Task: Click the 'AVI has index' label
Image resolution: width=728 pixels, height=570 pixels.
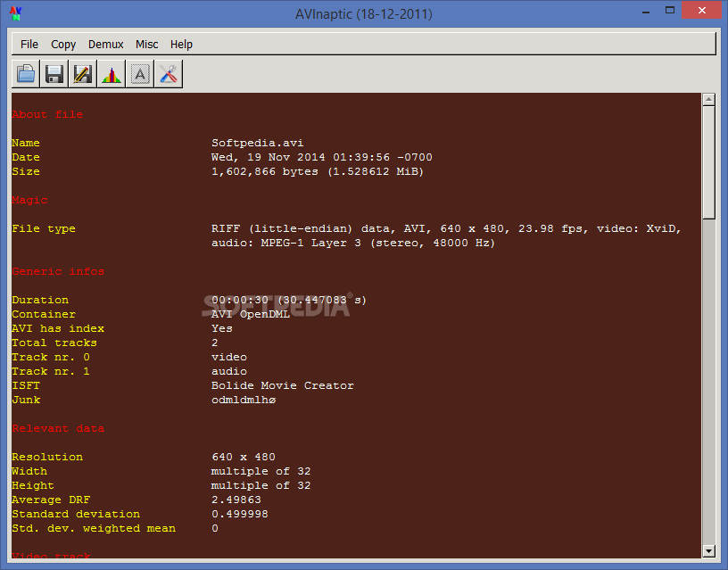Action: [58, 328]
